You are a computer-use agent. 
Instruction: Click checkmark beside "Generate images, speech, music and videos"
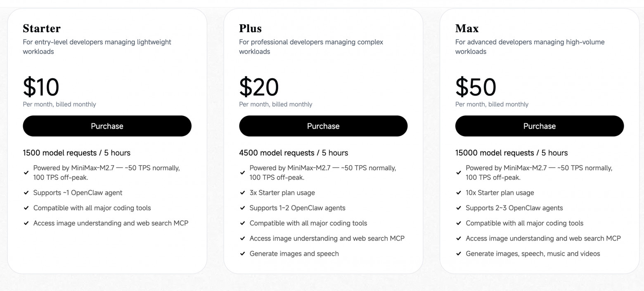[x=459, y=254]
